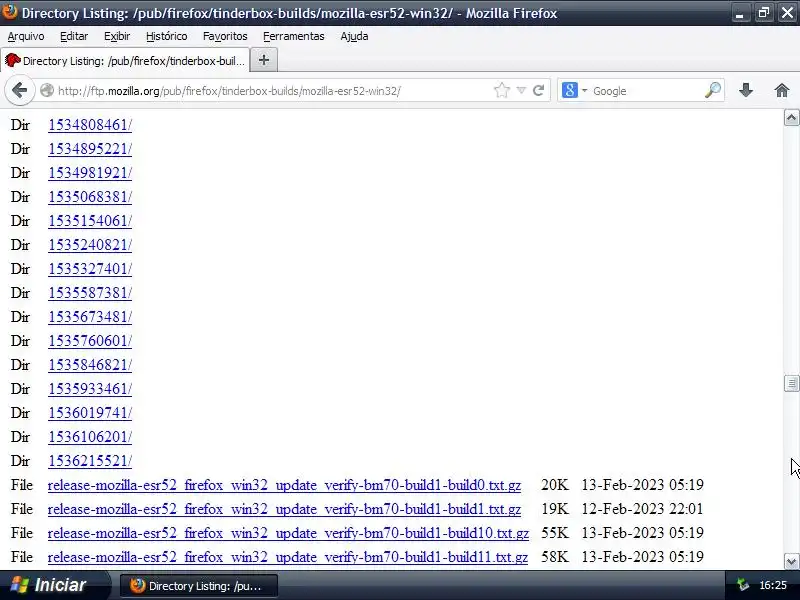The image size is (800, 600).
Task: Open the Ferramentas menu
Action: 293,36
